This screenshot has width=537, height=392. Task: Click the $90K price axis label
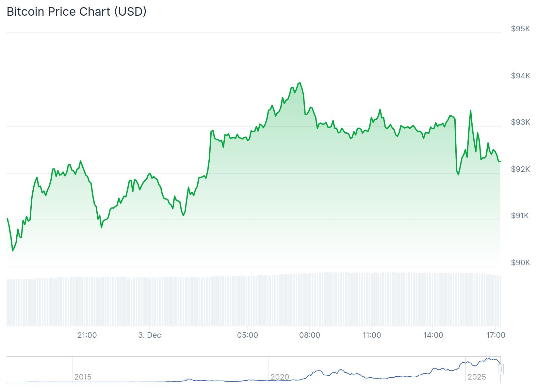[520, 263]
